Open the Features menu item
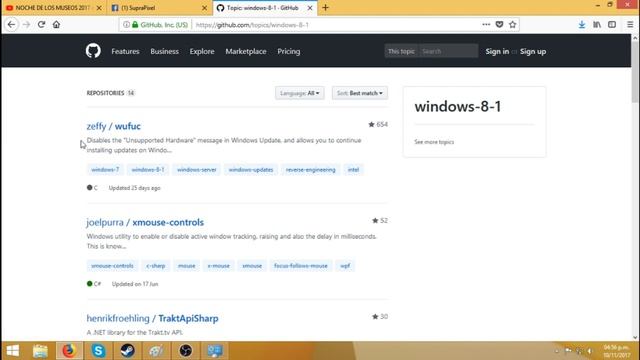 [x=125, y=51]
